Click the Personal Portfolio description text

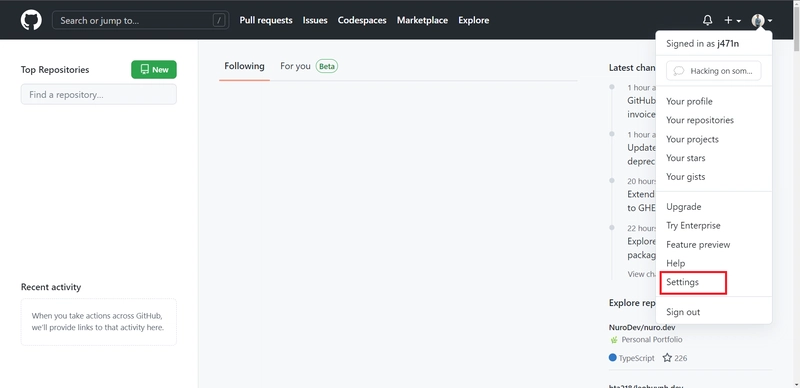coord(652,340)
